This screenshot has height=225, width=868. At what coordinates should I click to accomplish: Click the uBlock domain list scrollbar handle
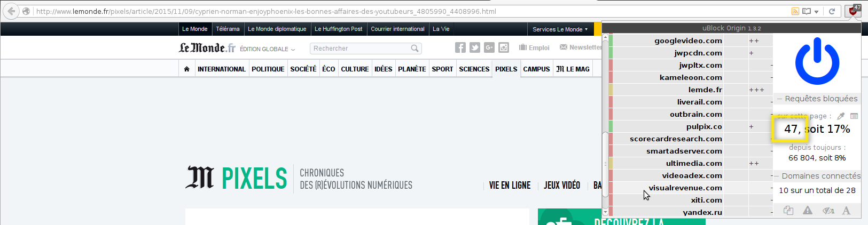[x=605, y=164]
